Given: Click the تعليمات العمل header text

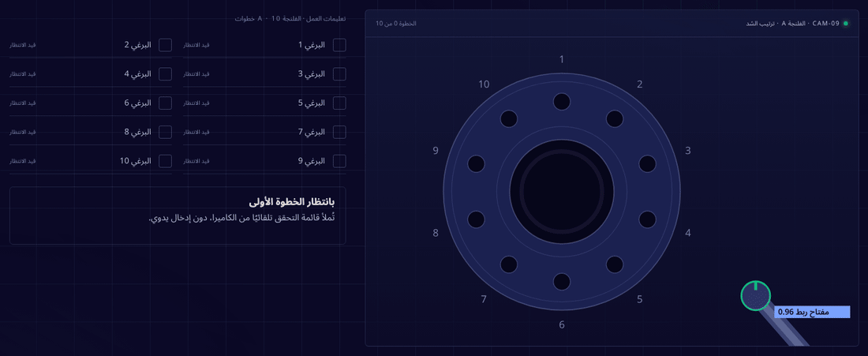Looking at the screenshot, I should click(290, 18).
